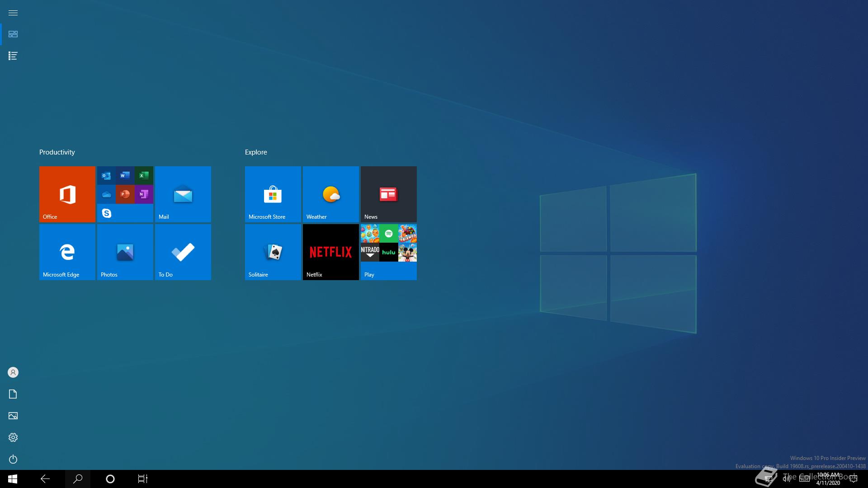Open the touch keyboard from system tray
The image size is (868, 488).
(805, 479)
